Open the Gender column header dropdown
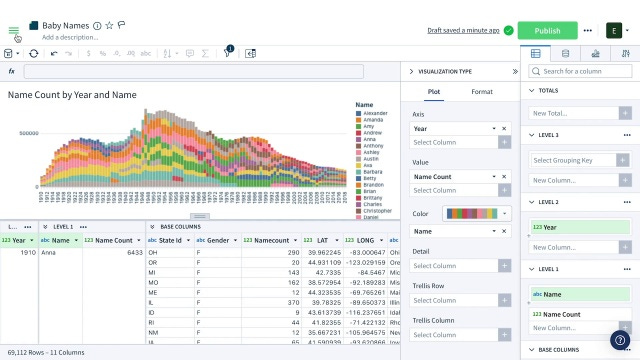640x360 pixels. 235,240
